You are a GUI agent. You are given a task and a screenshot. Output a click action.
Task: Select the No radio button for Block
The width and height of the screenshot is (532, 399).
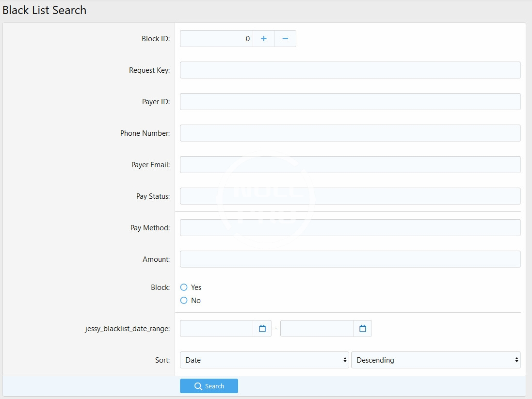click(x=184, y=301)
